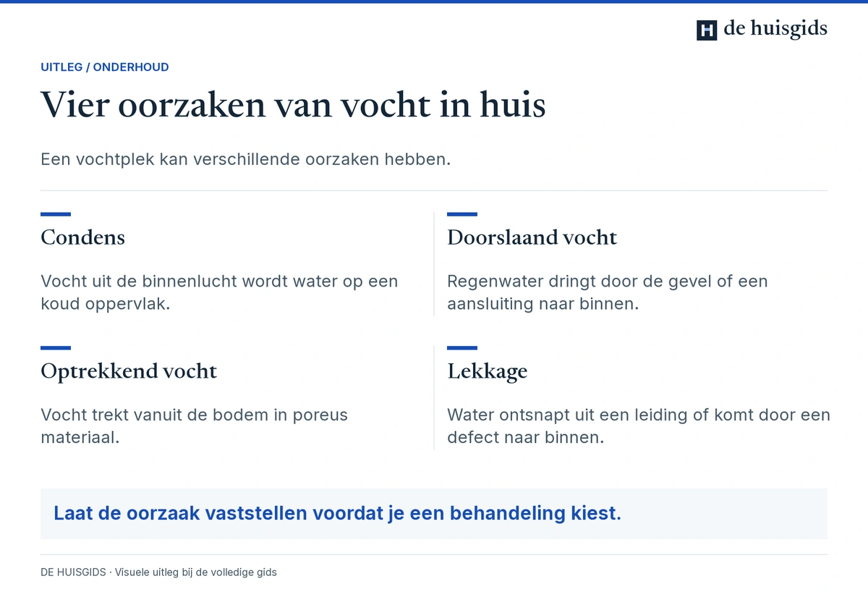Click the headline "Vier oorzaken van vocht in huis"
The width and height of the screenshot is (868, 597).
[x=293, y=105]
